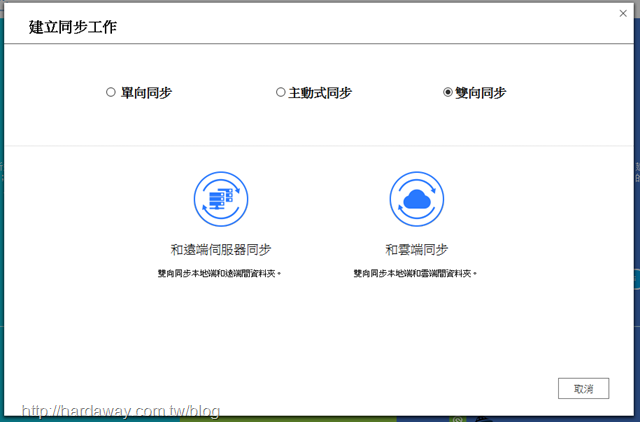Select the 單向同步 radio option
640x422 pixels.
pos(111,92)
